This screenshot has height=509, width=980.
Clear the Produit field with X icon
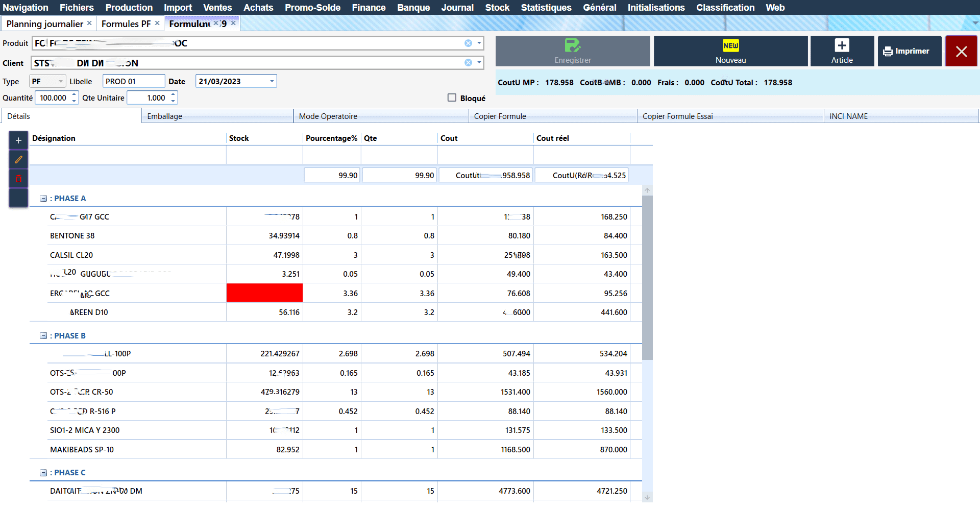click(468, 43)
